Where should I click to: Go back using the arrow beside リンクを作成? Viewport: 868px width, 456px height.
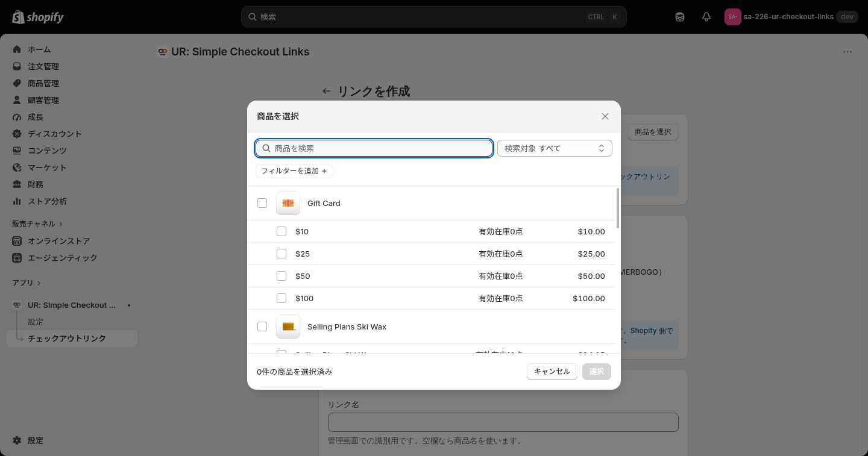327,91
